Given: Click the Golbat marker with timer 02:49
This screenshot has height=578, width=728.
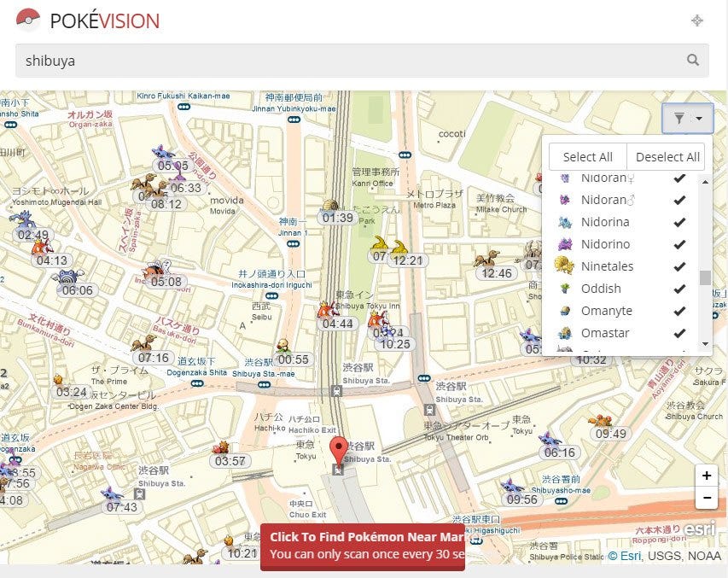Looking at the screenshot, I should (22, 219).
